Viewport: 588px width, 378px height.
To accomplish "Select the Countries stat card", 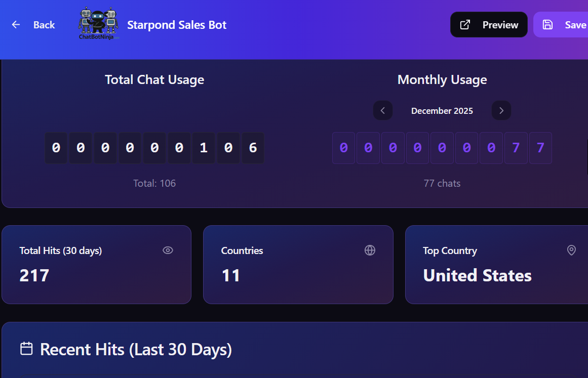I will [x=298, y=265].
